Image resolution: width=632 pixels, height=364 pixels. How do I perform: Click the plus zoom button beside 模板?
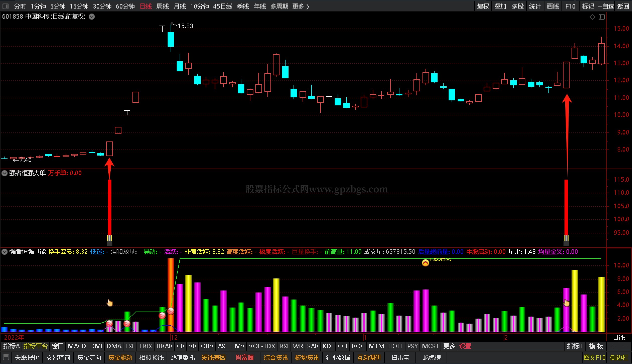click(613, 346)
